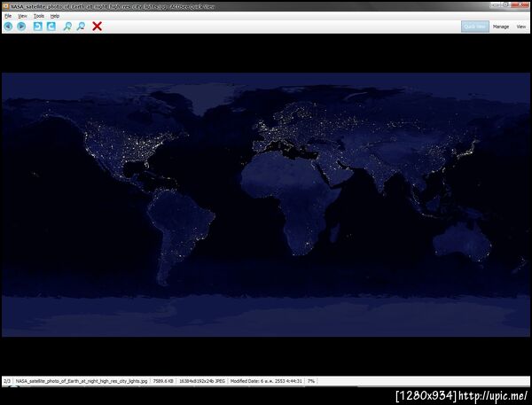Click the NASA_satellite_photo file name in status bar
Viewport: 532px width, 405px height.
(82, 381)
